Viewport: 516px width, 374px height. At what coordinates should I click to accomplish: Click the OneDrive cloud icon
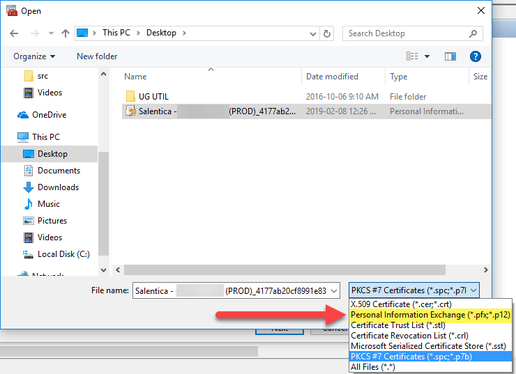[x=23, y=115]
